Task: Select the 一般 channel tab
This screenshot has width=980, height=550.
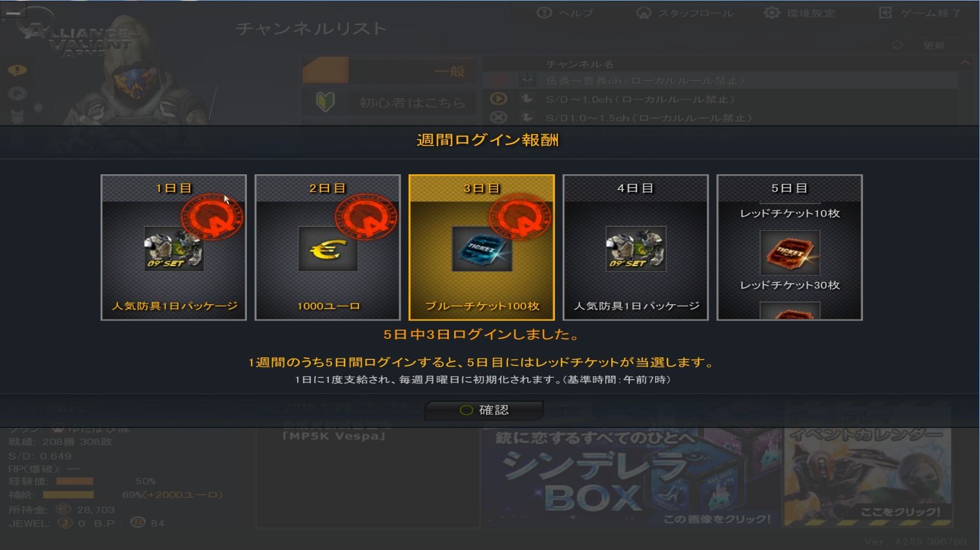Action: pos(389,70)
